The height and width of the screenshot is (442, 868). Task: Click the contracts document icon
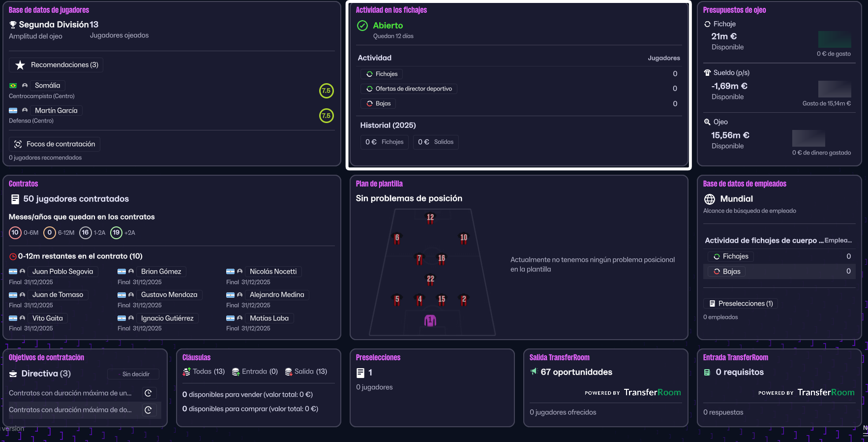[15, 199]
